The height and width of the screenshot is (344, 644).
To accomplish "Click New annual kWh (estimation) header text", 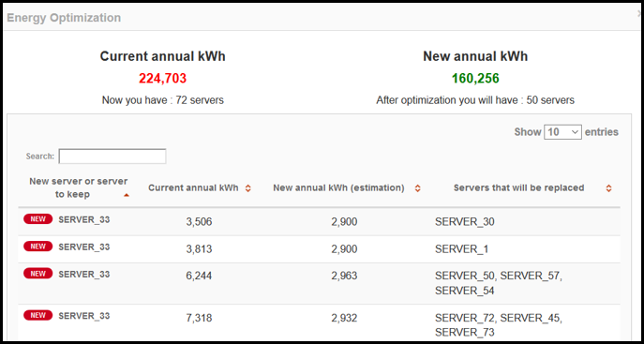I will pos(338,188).
